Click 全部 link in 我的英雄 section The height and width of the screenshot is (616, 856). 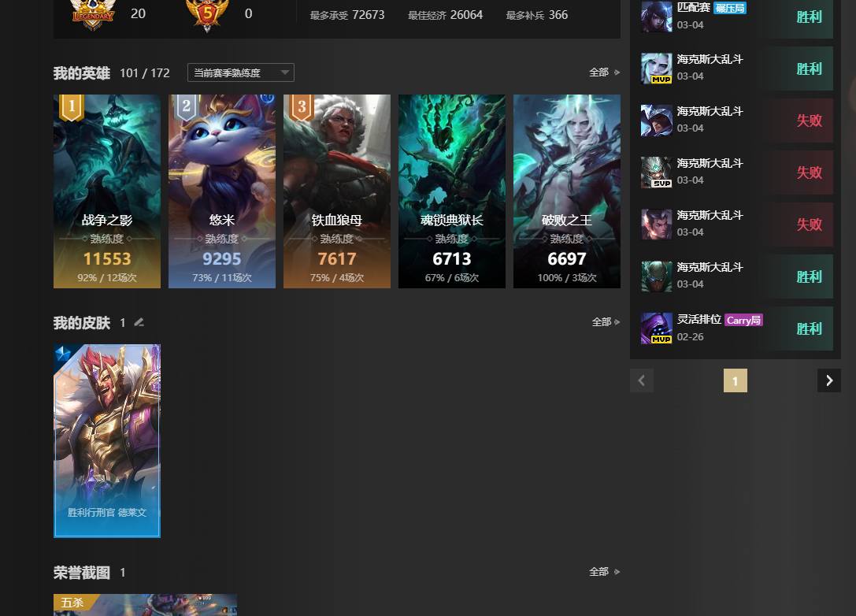[x=604, y=72]
